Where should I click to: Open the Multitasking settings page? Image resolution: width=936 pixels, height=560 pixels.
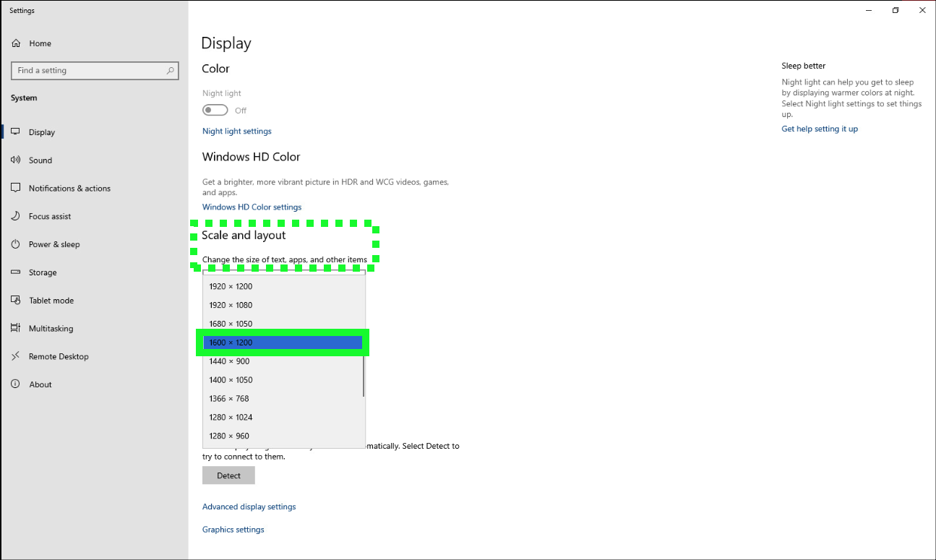click(x=51, y=329)
